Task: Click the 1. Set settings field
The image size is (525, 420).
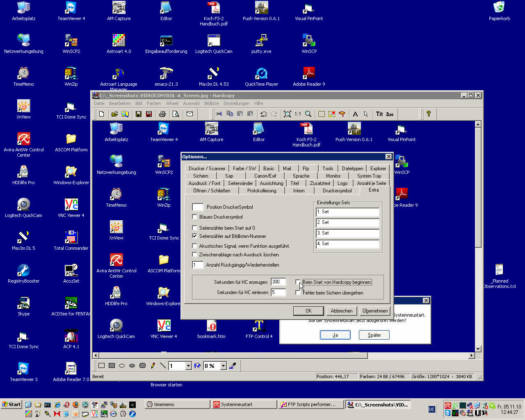Action: coord(348,212)
